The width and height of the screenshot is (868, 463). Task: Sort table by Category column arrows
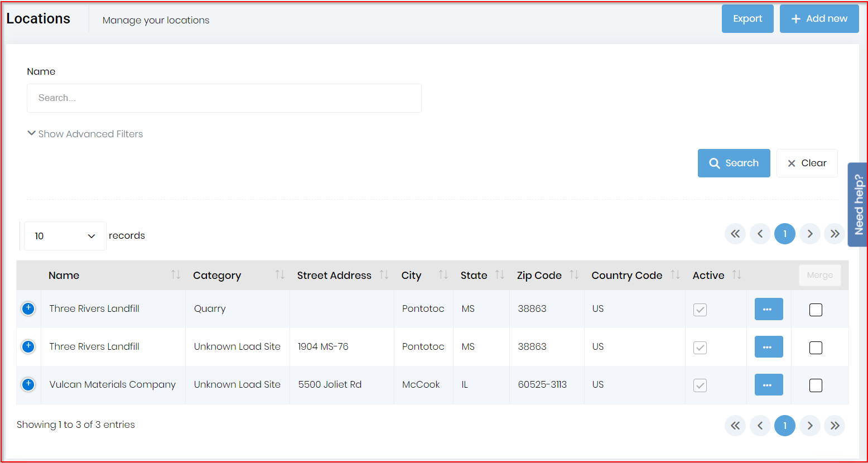(x=279, y=275)
